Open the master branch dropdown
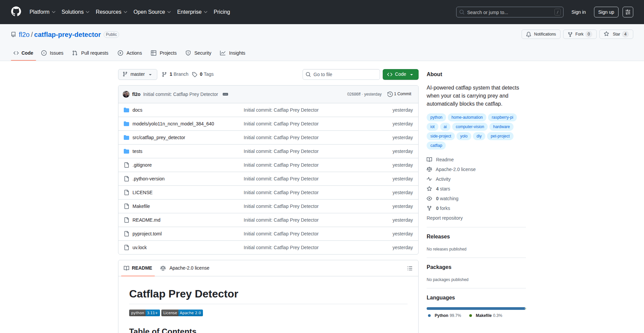The height and width of the screenshot is (333, 644). pos(138,74)
